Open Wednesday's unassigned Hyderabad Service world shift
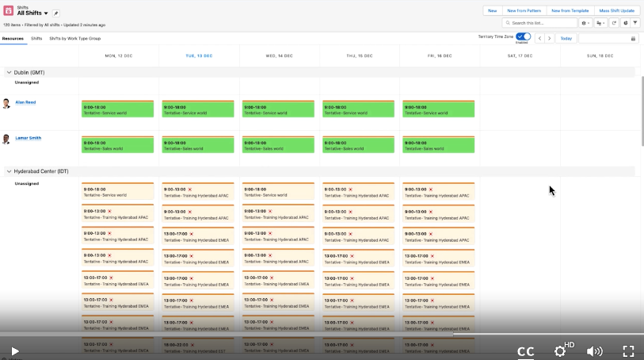The image size is (644, 360). click(x=278, y=192)
